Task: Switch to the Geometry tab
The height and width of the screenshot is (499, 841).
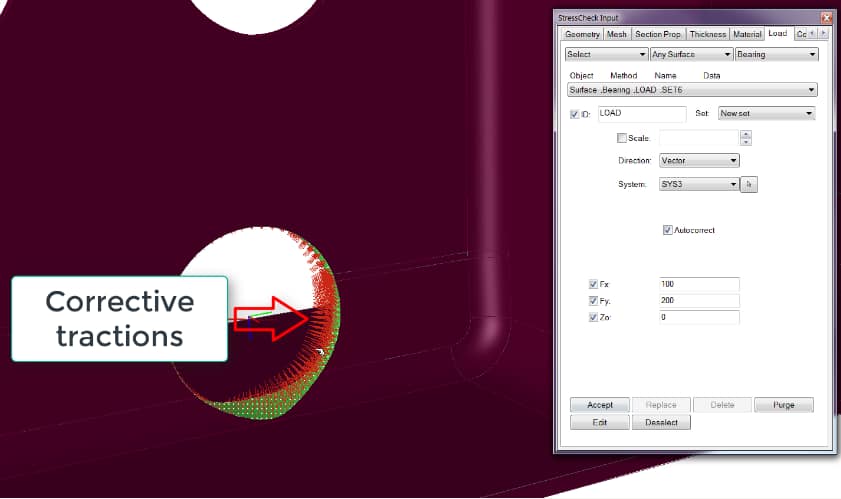Action: point(582,34)
